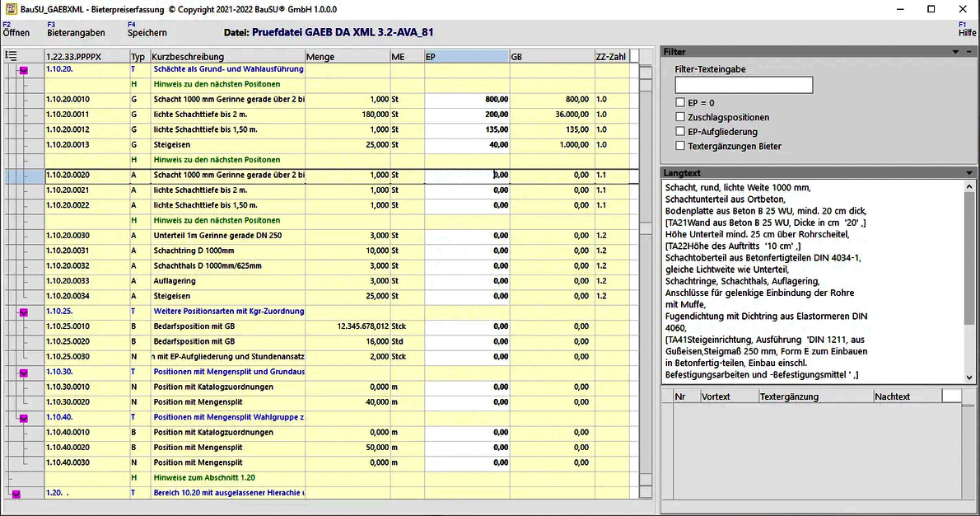Screen dimensions: 980x516
Task: Select position number 1.10.25.0010
Action: [x=68, y=326]
